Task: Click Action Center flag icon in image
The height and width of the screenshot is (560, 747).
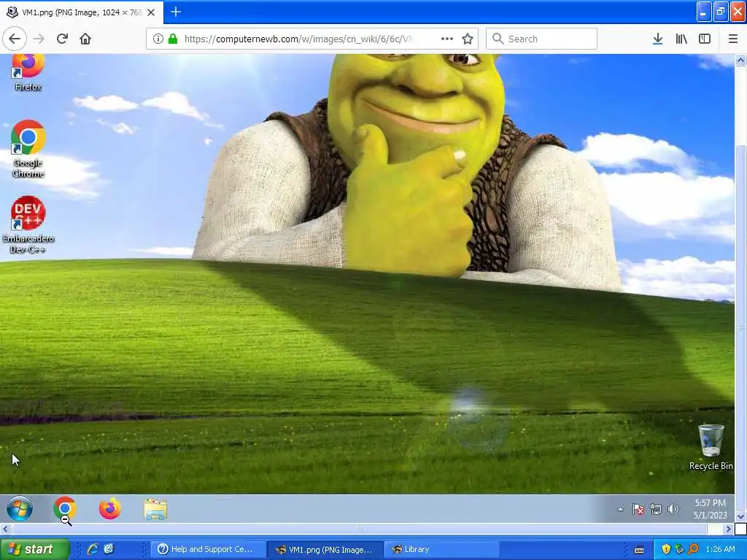Action: click(638, 509)
